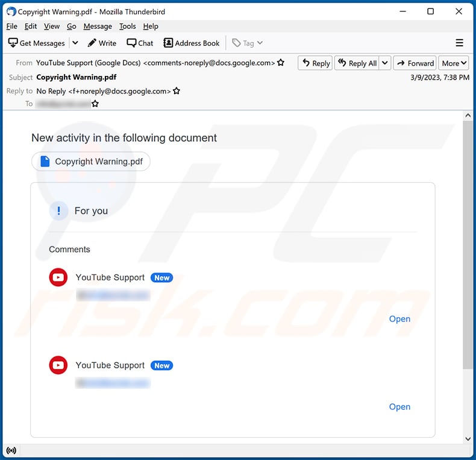
Task: Open the Go menu
Action: (x=71, y=27)
